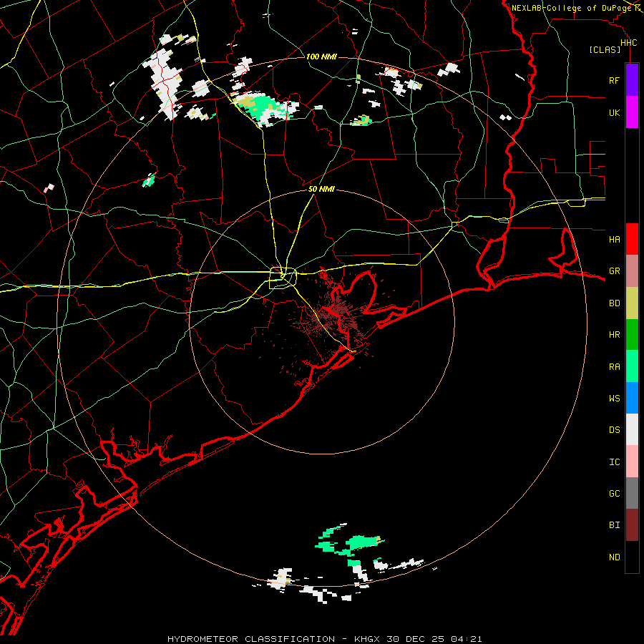Image resolution: width=644 pixels, height=644 pixels.
Task: Click the 100 NMI range ring label
Action: click(321, 57)
